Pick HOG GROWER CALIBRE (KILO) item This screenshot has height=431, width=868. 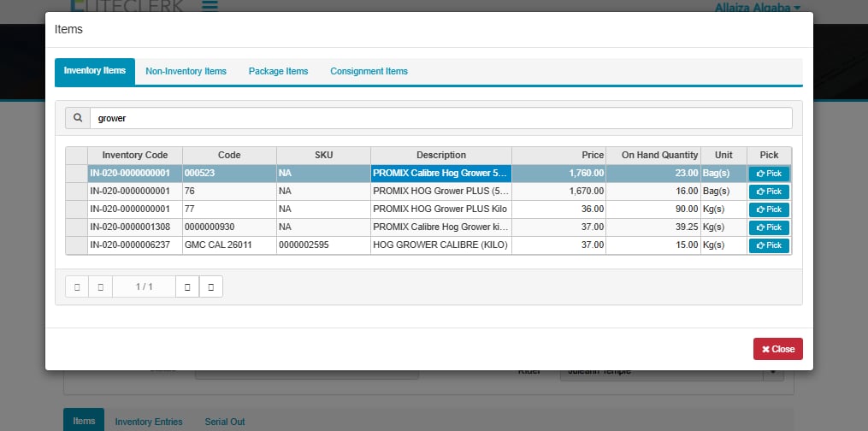pos(769,245)
